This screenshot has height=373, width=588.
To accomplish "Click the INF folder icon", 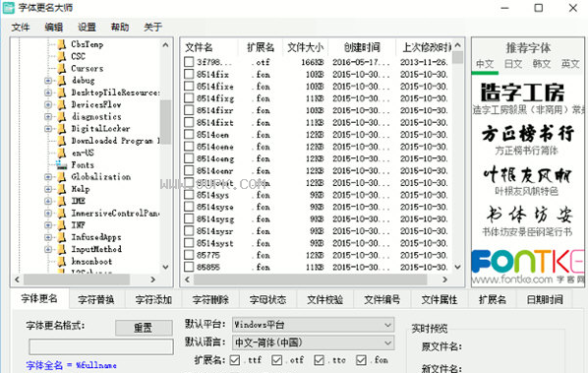I will (62, 225).
